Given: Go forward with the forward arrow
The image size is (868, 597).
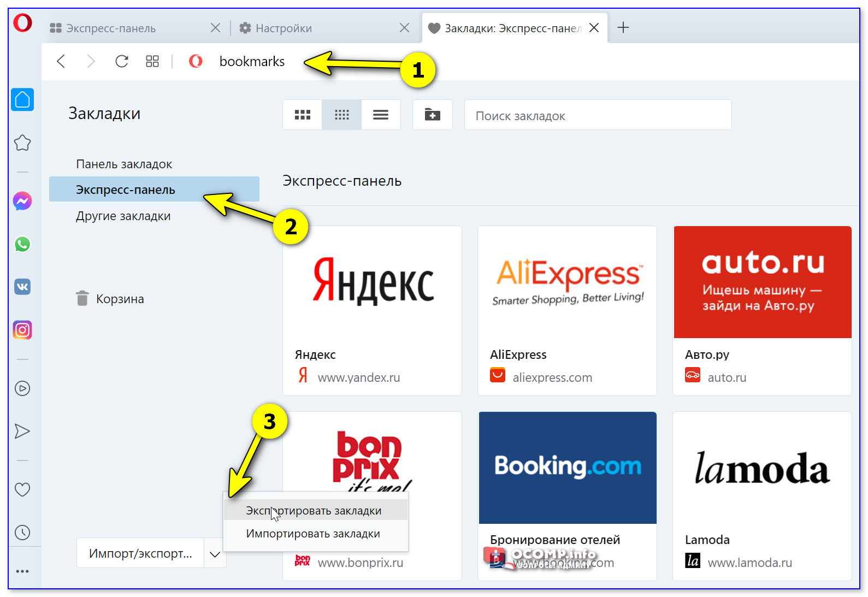Looking at the screenshot, I should (91, 61).
